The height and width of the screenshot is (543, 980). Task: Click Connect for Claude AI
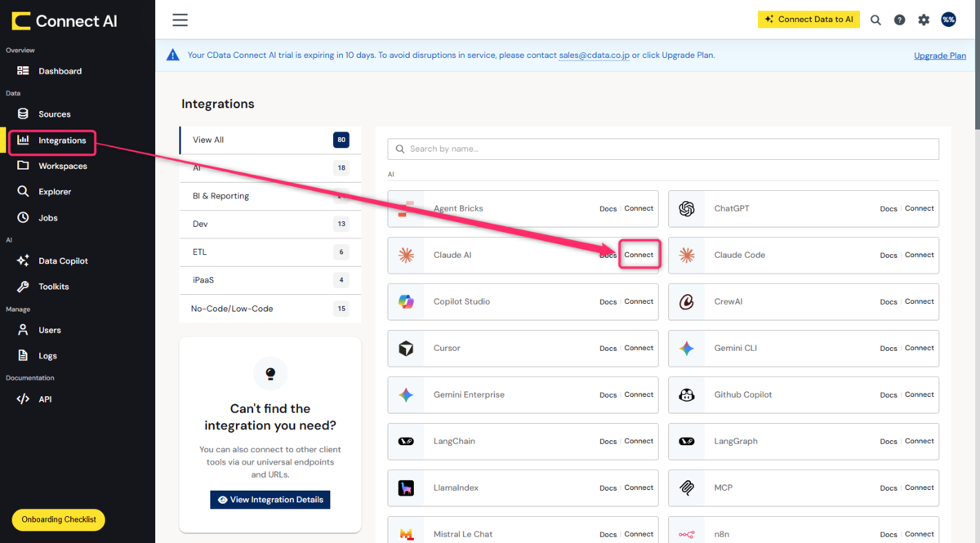click(x=639, y=255)
